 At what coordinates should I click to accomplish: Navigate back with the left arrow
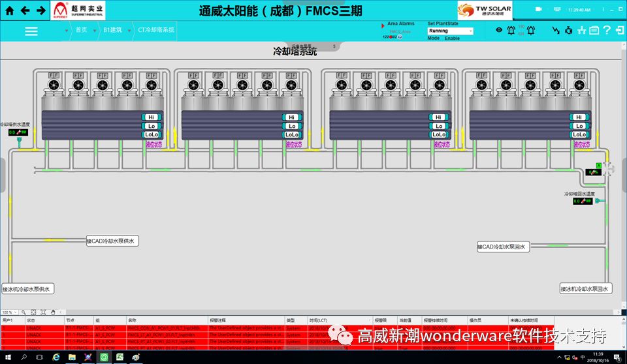click(25, 10)
